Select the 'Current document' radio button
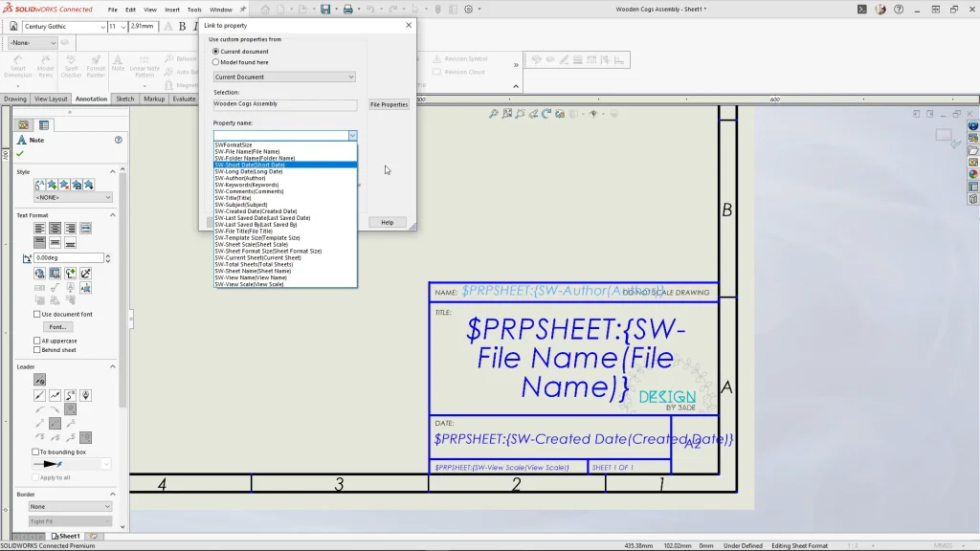The image size is (980, 551). (x=215, y=51)
